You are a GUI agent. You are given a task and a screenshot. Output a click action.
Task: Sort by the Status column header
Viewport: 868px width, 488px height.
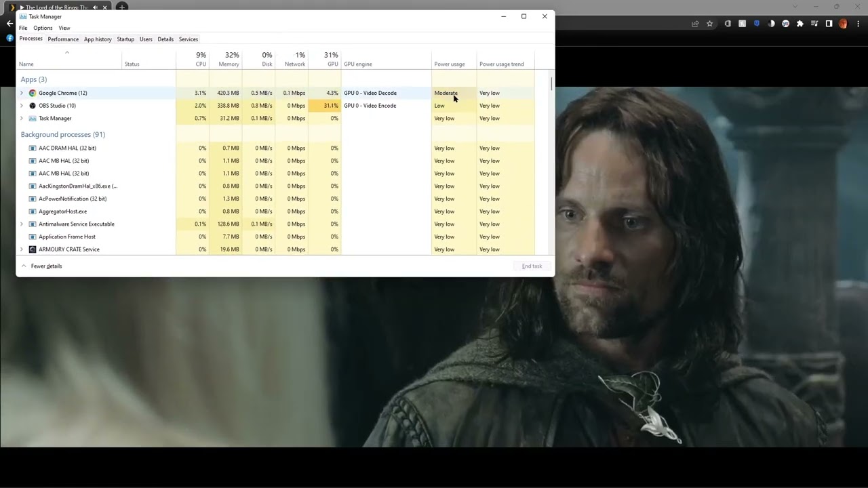149,59
